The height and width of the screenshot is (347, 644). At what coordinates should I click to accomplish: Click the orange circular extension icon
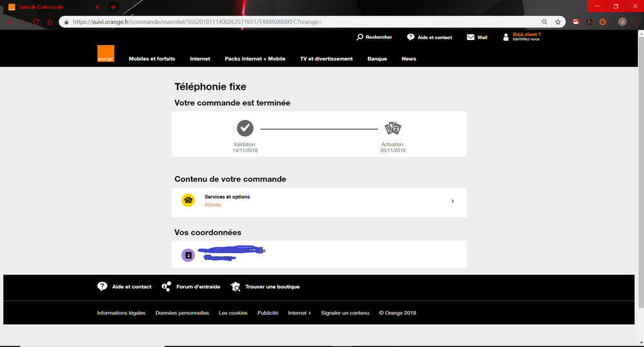tap(603, 22)
